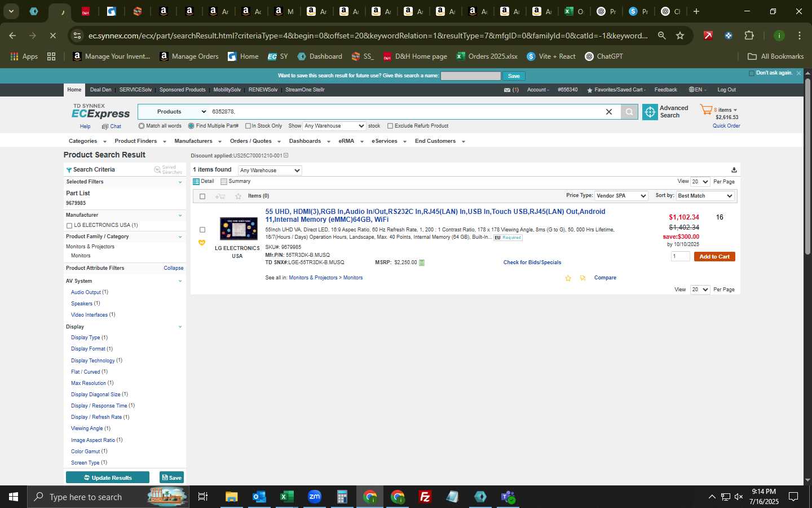This screenshot has height=508, width=812.
Task: Switch to Detail view icon
Action: click(x=196, y=182)
